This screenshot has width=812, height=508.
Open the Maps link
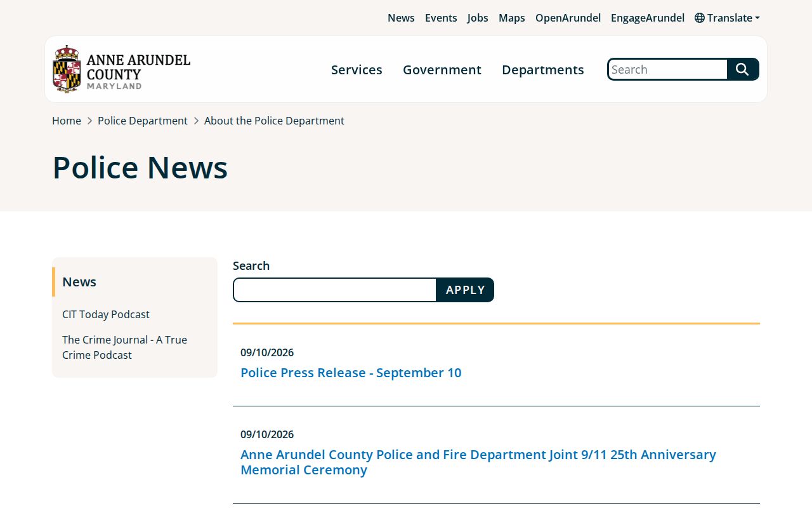(x=512, y=18)
